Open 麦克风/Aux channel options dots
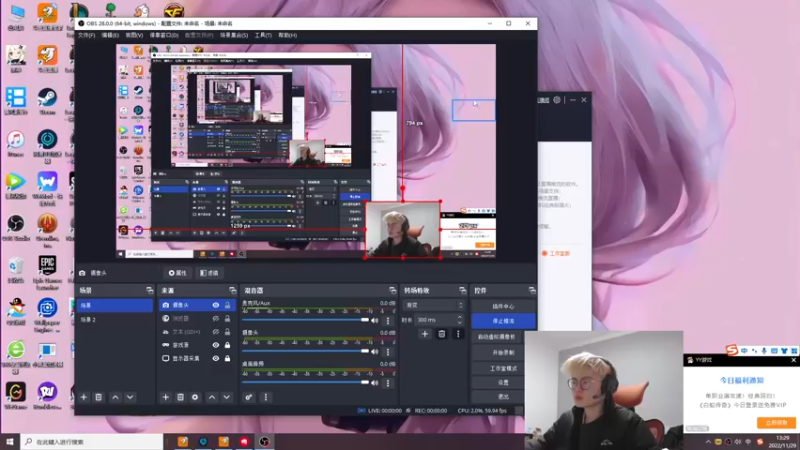Image resolution: width=800 pixels, height=450 pixels. click(x=388, y=320)
